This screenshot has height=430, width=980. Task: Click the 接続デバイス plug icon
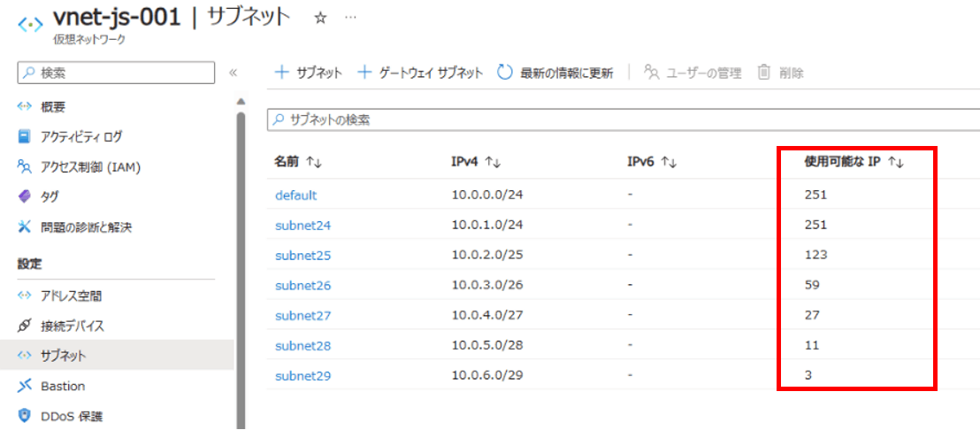(25, 326)
